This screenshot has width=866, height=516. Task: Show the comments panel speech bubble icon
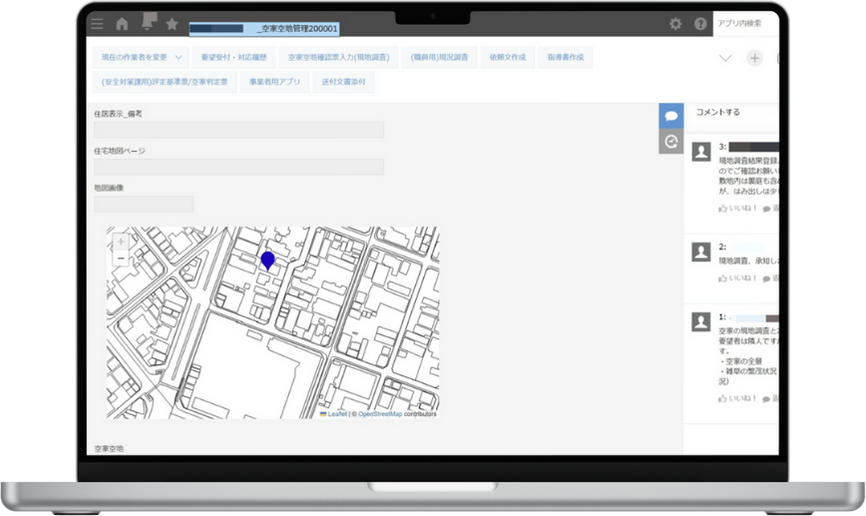point(671,115)
